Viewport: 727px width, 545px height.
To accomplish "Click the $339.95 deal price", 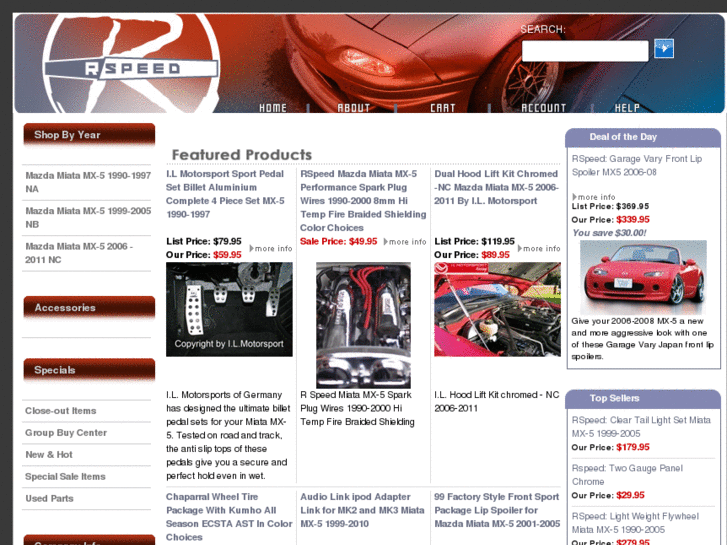I will pos(633,219).
